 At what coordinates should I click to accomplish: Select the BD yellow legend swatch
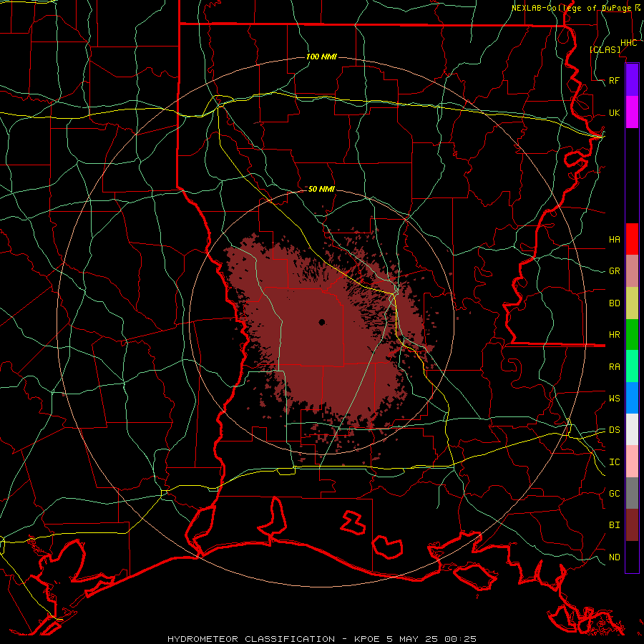click(x=632, y=303)
